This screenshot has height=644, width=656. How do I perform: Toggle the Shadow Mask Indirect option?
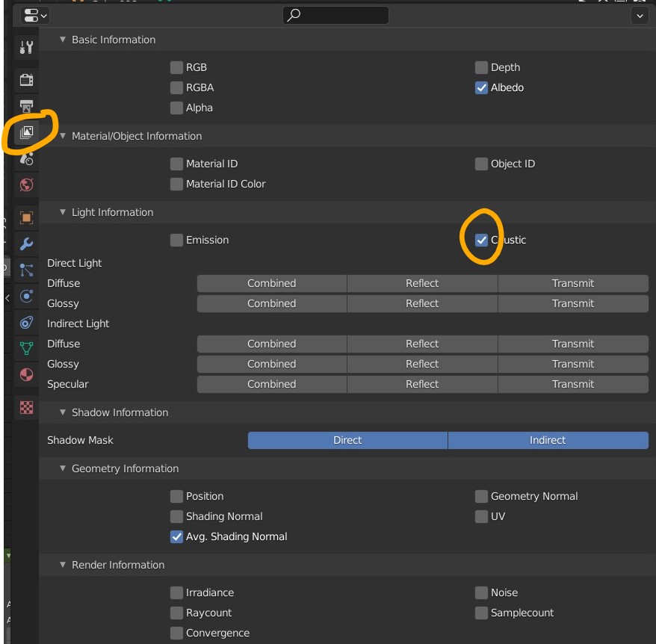(548, 441)
